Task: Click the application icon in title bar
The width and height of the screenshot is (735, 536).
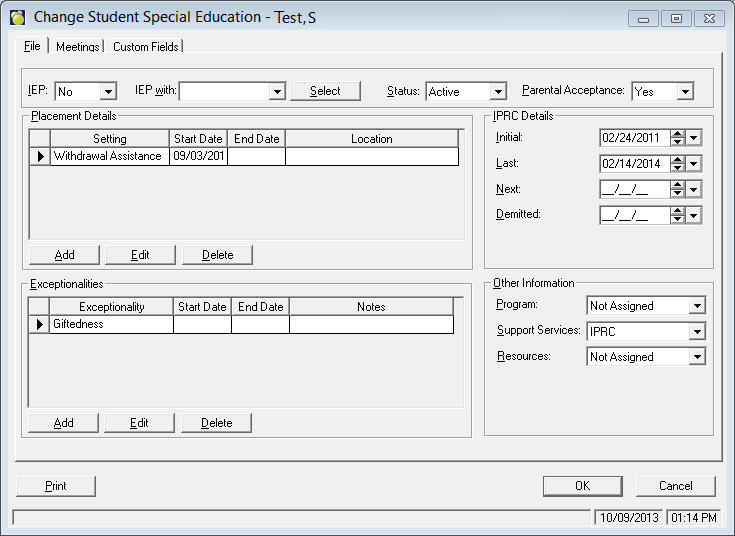Action: 17,18
